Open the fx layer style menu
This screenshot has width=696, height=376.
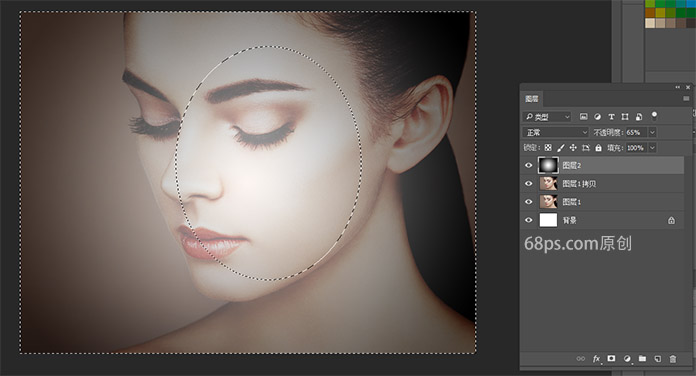click(597, 359)
